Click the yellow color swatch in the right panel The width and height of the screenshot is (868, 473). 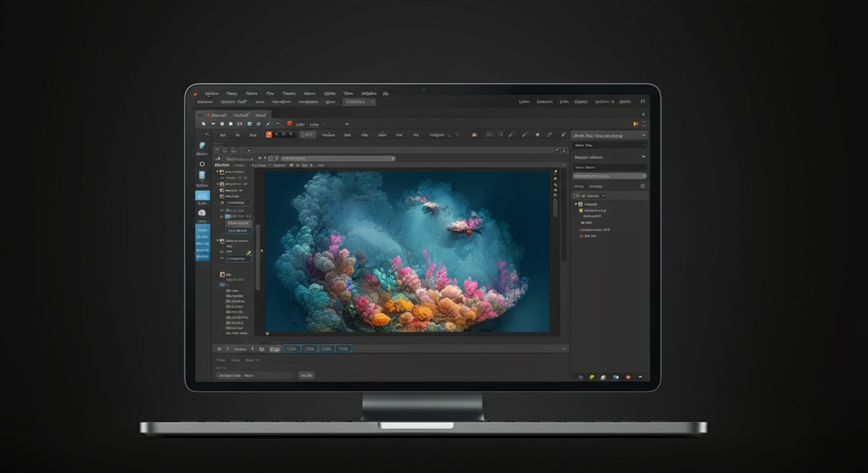pyautogui.click(x=581, y=211)
